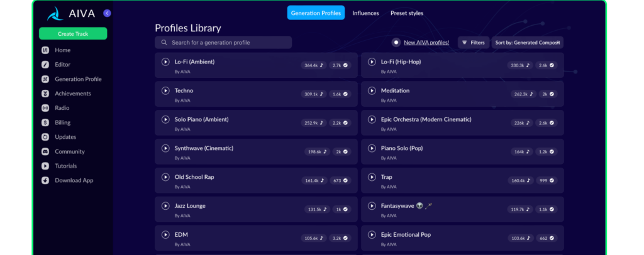Click the Radio broadcast icon

coord(45,108)
